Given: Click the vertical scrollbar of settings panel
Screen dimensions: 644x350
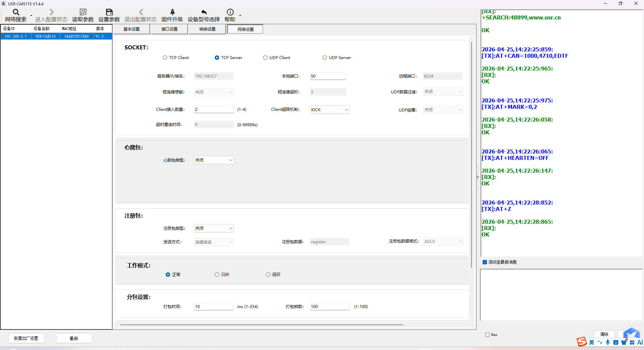Looking at the screenshot, I should pos(472,155).
